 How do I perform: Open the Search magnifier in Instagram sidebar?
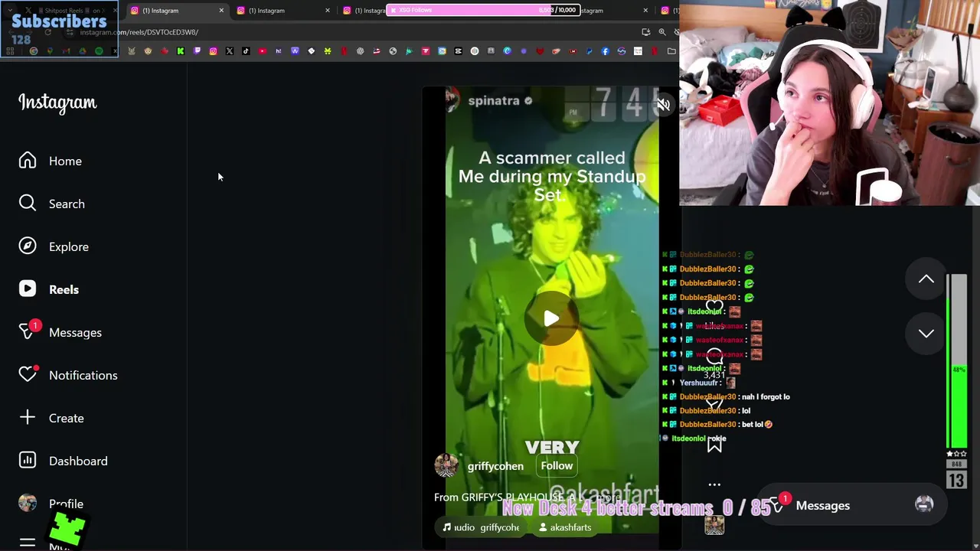28,204
